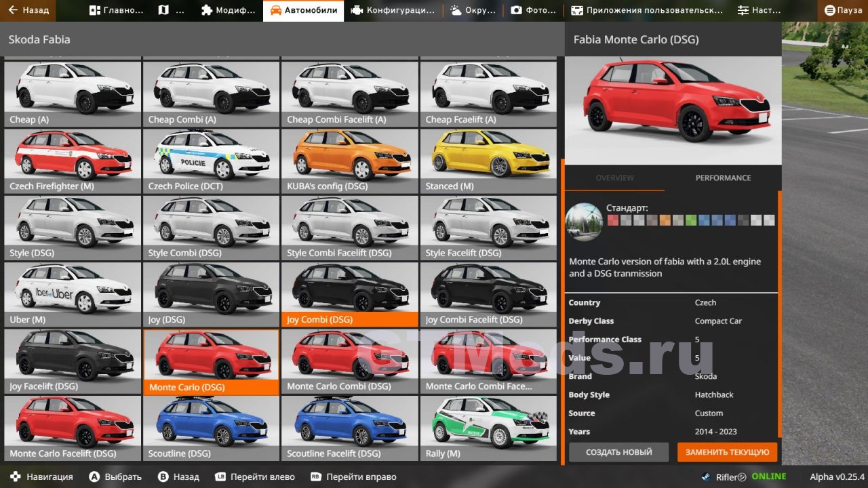Viewport: 868px width, 488px height.
Task: Choose the green Rally (M) car
Action: [x=488, y=428]
